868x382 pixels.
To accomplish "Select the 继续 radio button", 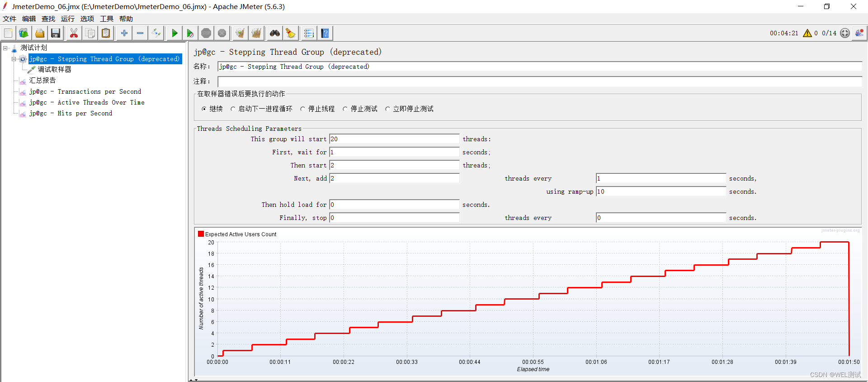I will point(204,109).
